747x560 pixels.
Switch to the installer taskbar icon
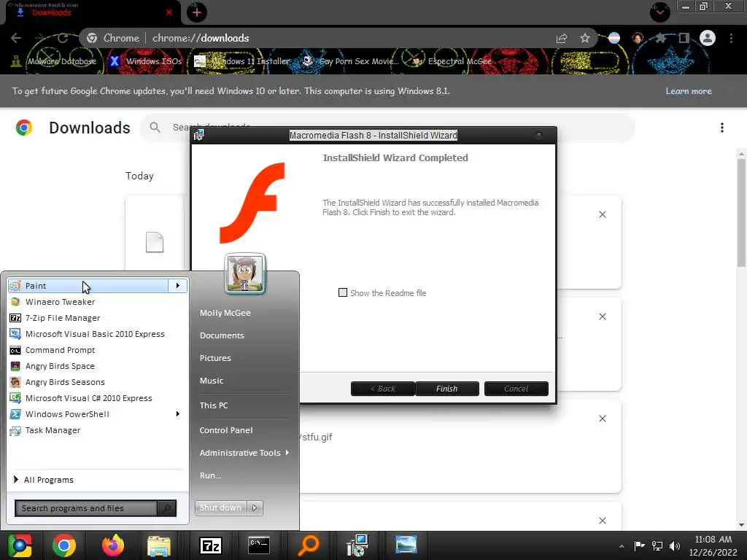pos(357,545)
